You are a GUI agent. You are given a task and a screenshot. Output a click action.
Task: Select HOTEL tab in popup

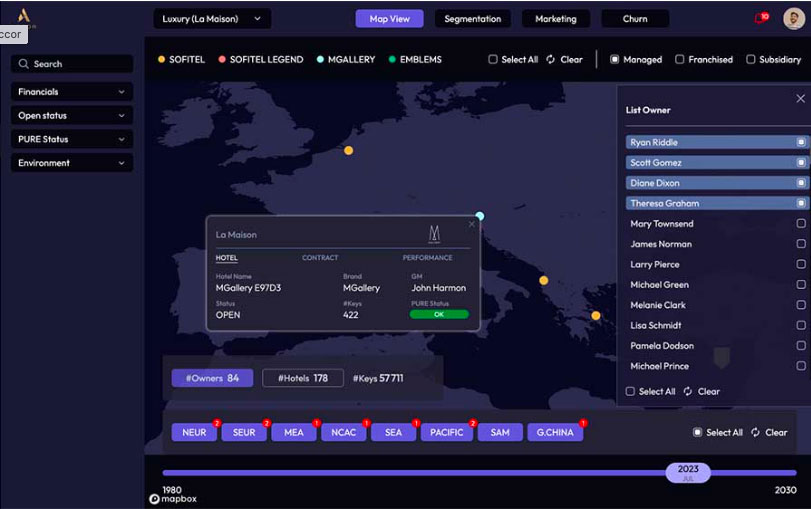pos(227,258)
